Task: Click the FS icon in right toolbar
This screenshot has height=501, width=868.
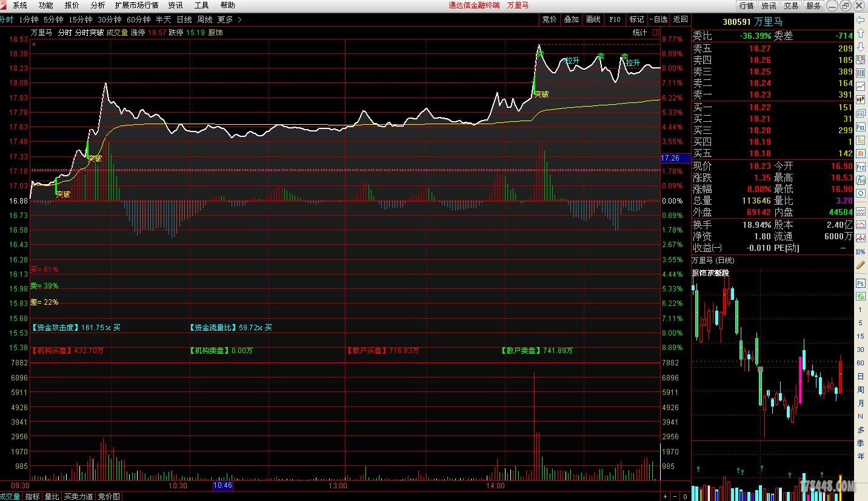Action: (x=860, y=283)
